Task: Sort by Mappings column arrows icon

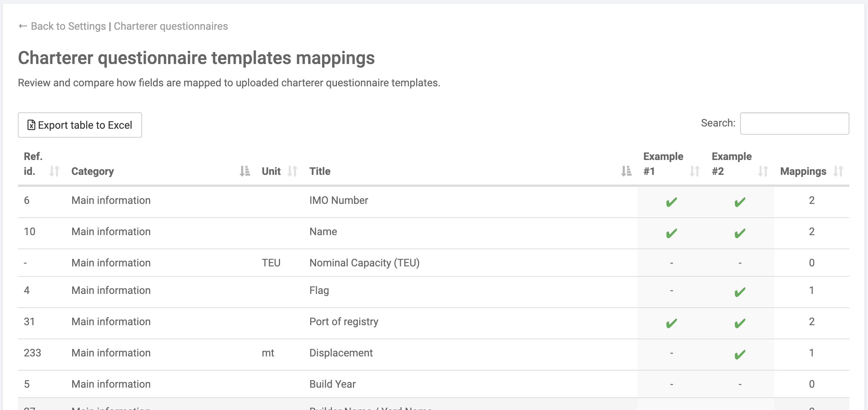Action: pos(838,171)
